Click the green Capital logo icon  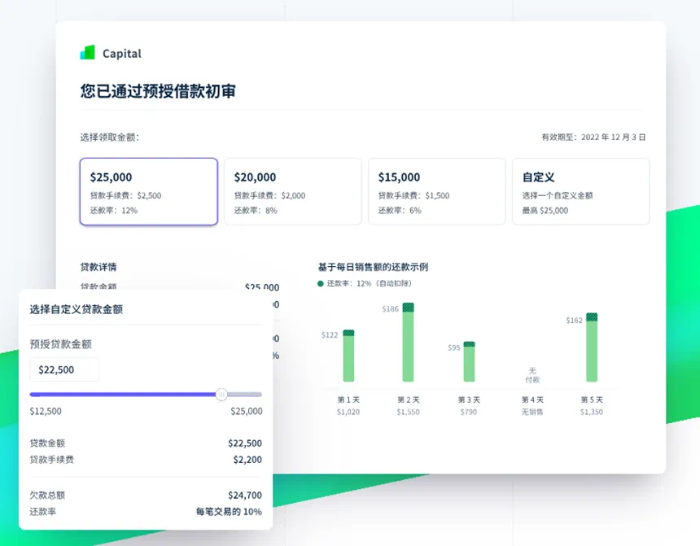point(88,53)
